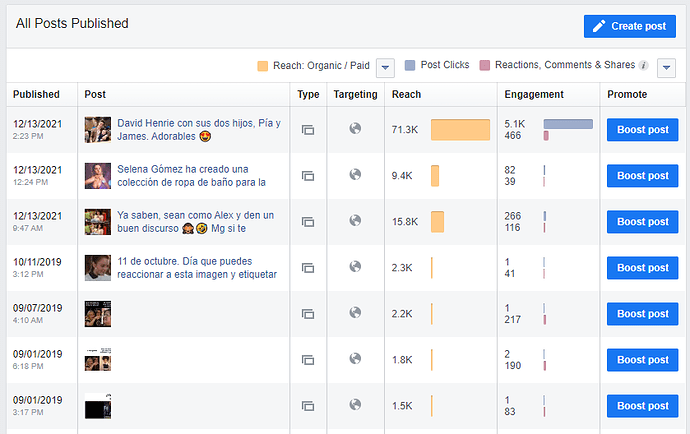The image size is (690, 434).
Task: Click the info icon beside Reactions, Comments & Shares
Action: 643,66
